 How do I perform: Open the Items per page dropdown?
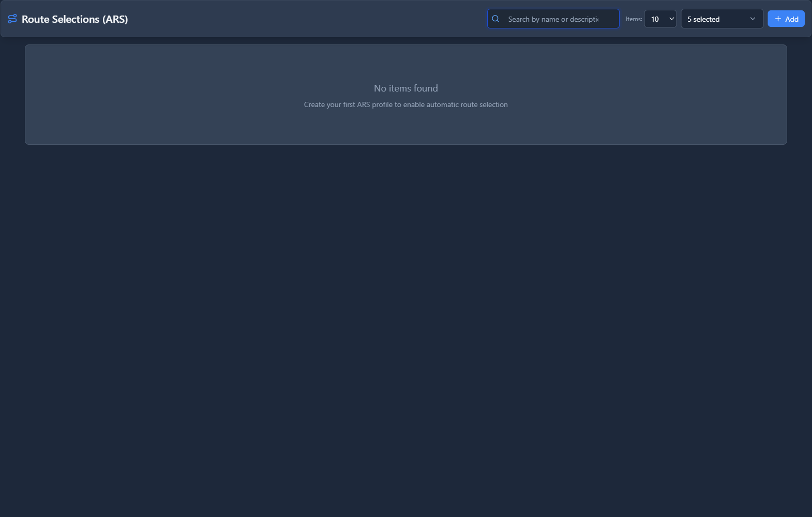[660, 19]
